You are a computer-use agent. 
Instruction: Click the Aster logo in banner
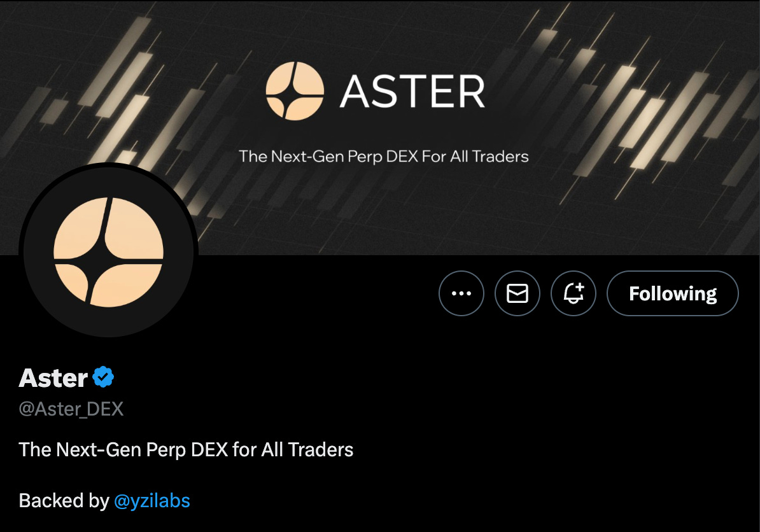295,90
